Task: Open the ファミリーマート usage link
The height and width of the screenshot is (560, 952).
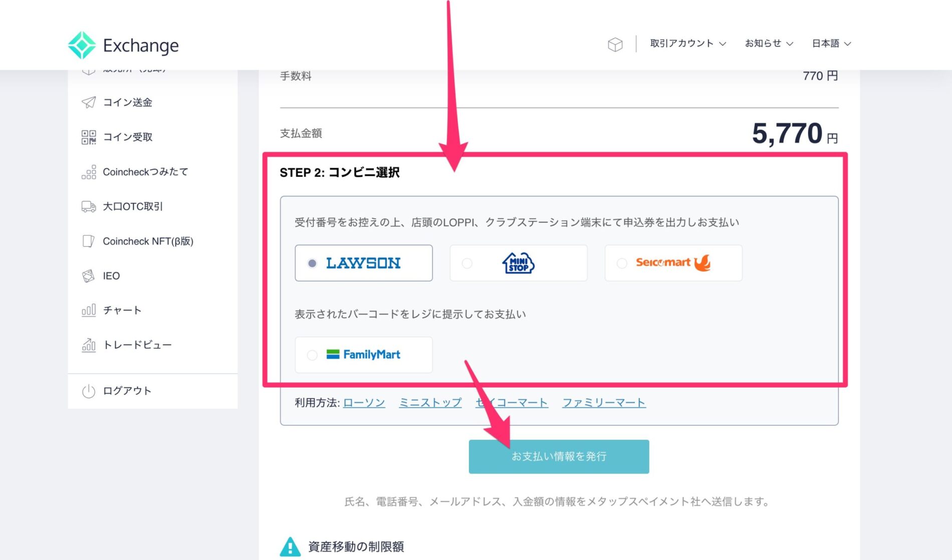Action: coord(604,403)
